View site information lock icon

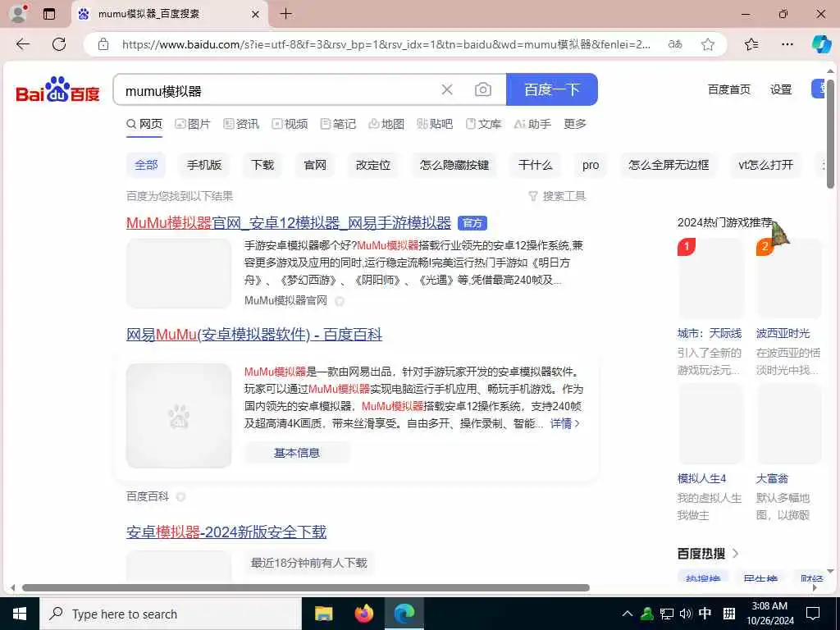click(103, 44)
